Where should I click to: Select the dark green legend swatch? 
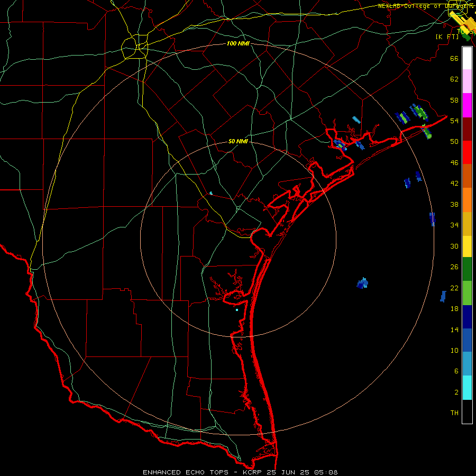(x=467, y=269)
